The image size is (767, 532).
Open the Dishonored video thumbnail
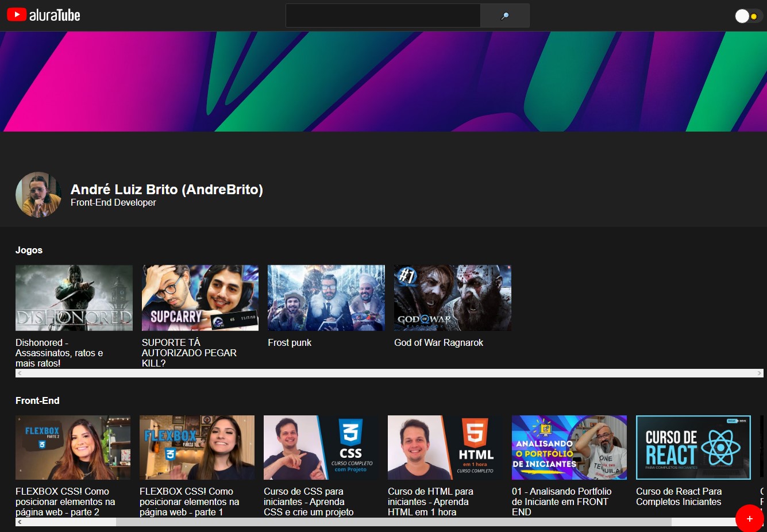pos(74,298)
